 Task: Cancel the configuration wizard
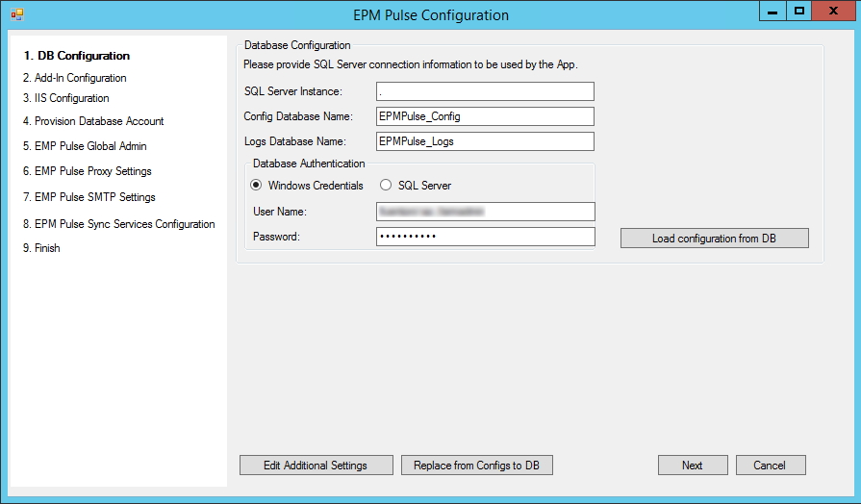771,465
